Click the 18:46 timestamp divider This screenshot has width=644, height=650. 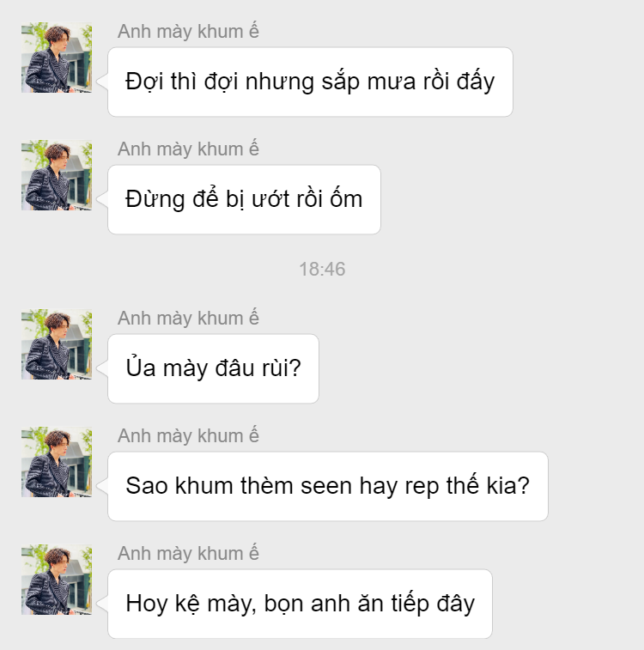tap(322, 269)
